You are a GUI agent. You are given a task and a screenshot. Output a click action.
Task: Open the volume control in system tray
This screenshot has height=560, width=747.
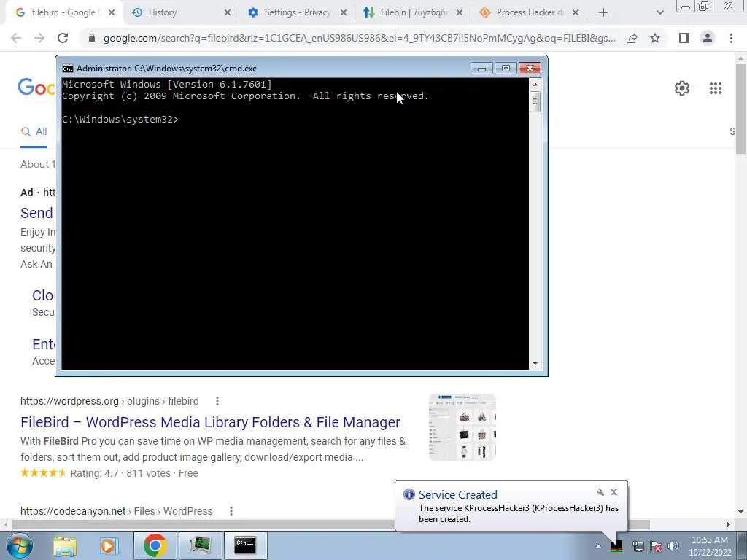(x=673, y=546)
